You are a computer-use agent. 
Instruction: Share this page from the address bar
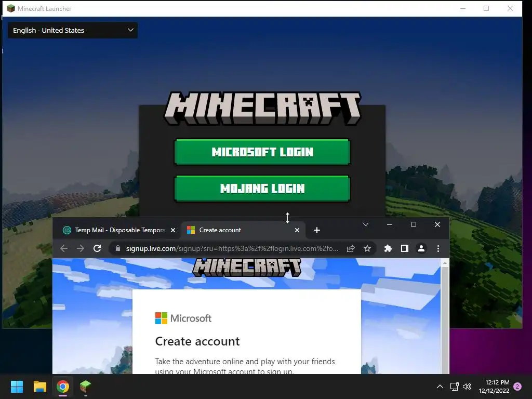pos(351,248)
